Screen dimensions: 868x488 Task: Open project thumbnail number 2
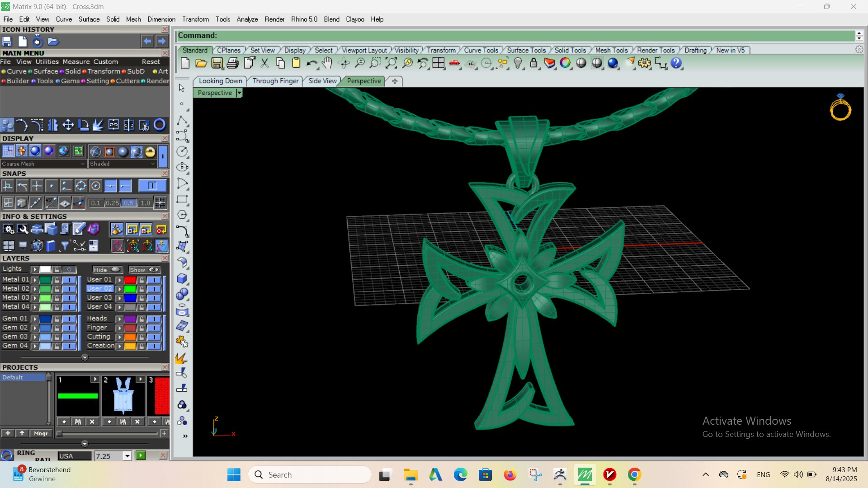(x=123, y=395)
